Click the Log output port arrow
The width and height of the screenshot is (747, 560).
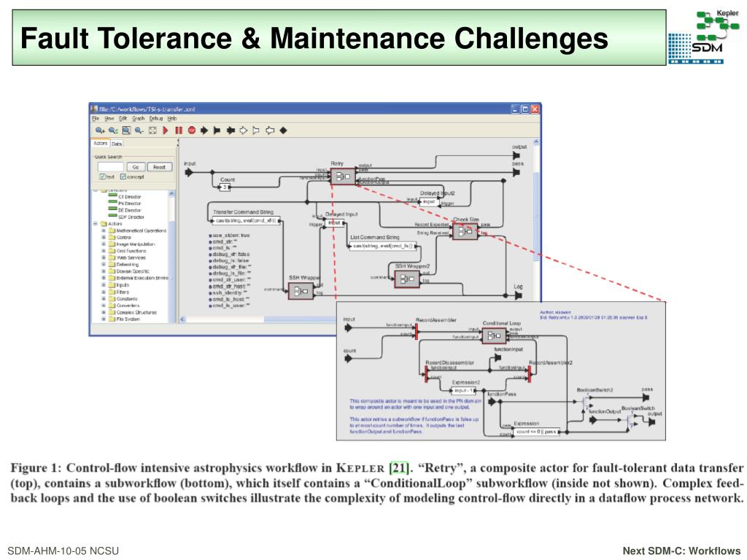point(519,296)
